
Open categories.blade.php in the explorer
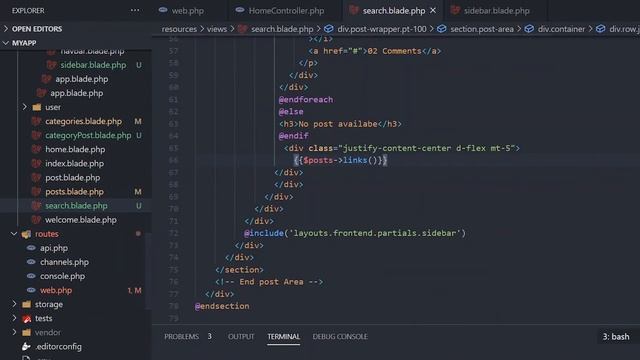coord(83,121)
